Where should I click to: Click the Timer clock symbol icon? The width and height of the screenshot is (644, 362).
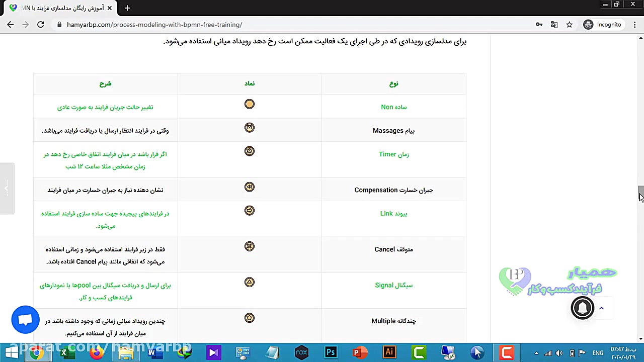(250, 151)
